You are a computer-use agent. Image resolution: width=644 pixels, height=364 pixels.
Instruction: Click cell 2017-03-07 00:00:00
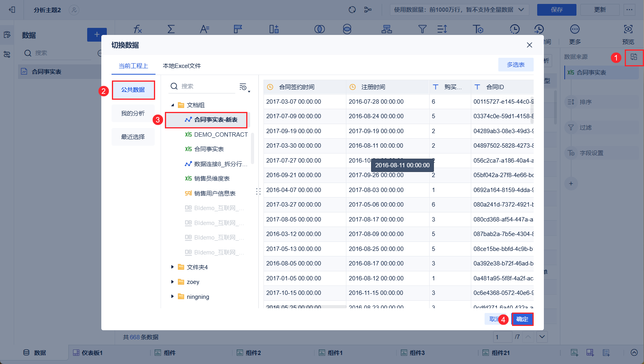[x=294, y=102]
